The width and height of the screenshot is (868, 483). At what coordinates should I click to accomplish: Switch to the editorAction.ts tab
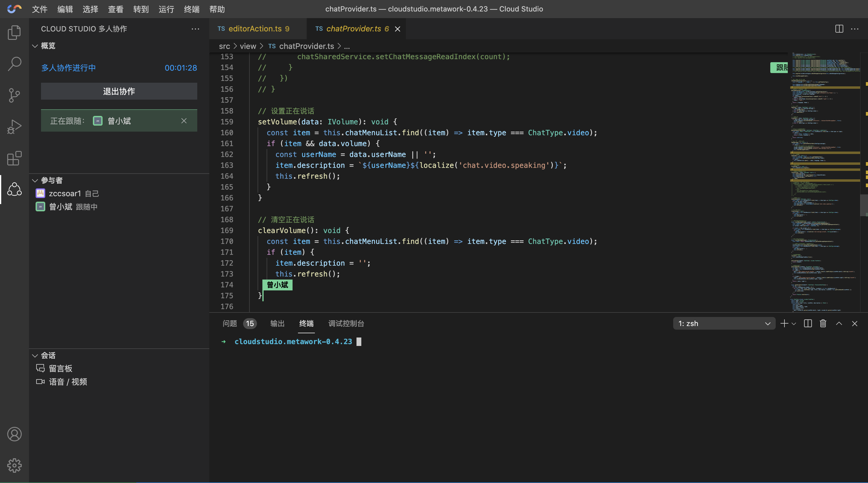[258, 29]
